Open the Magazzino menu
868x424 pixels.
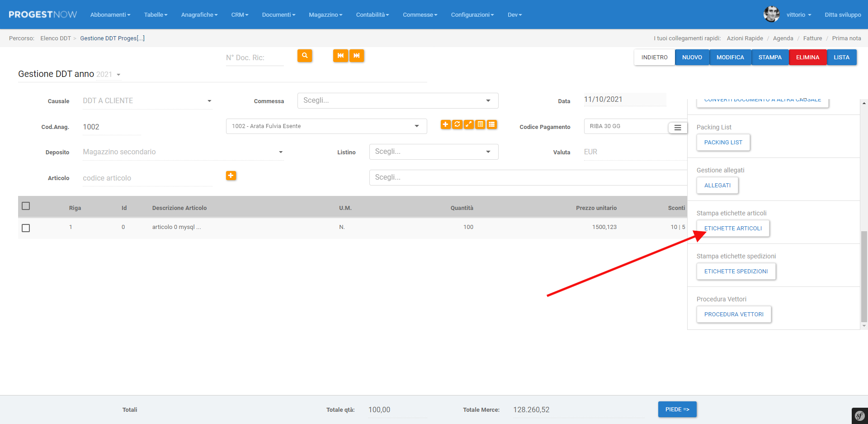coord(325,15)
